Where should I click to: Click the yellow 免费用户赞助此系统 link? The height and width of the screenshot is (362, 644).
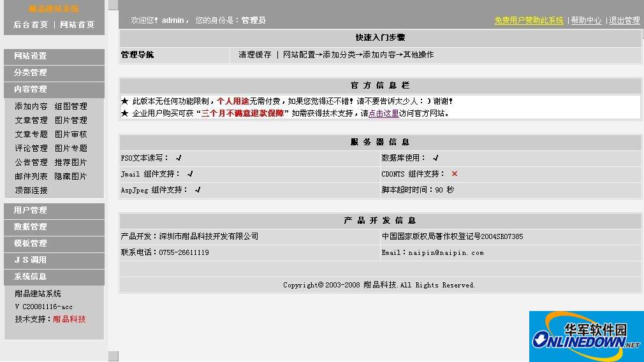[x=529, y=20]
